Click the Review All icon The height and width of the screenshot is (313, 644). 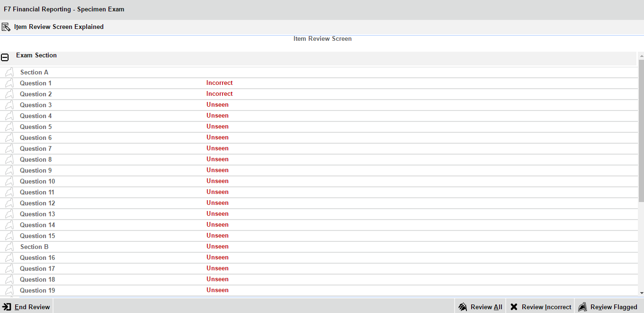463,307
